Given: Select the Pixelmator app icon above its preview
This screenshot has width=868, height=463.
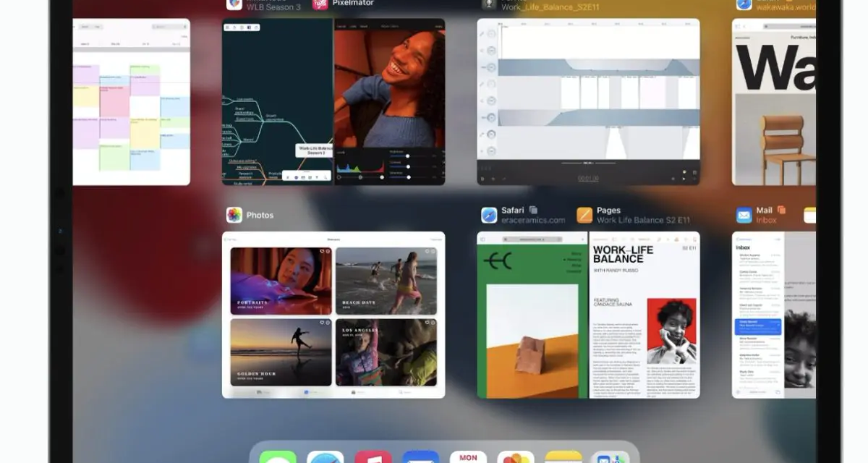Looking at the screenshot, I should click(320, 4).
